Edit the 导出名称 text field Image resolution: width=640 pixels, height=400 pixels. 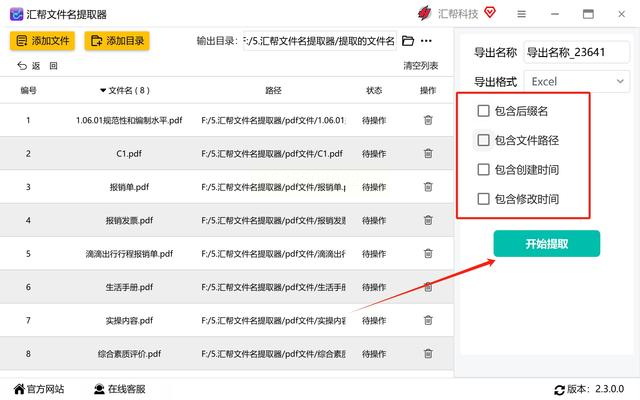577,52
